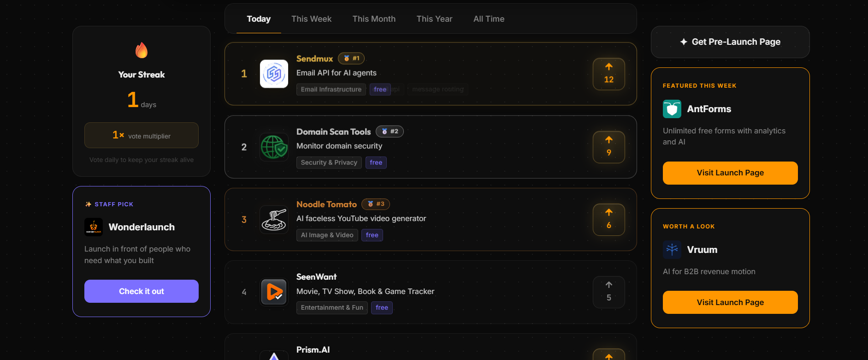Click the 'WORTH A LOOK' label
Image resolution: width=868 pixels, height=360 pixels.
pyautogui.click(x=689, y=227)
